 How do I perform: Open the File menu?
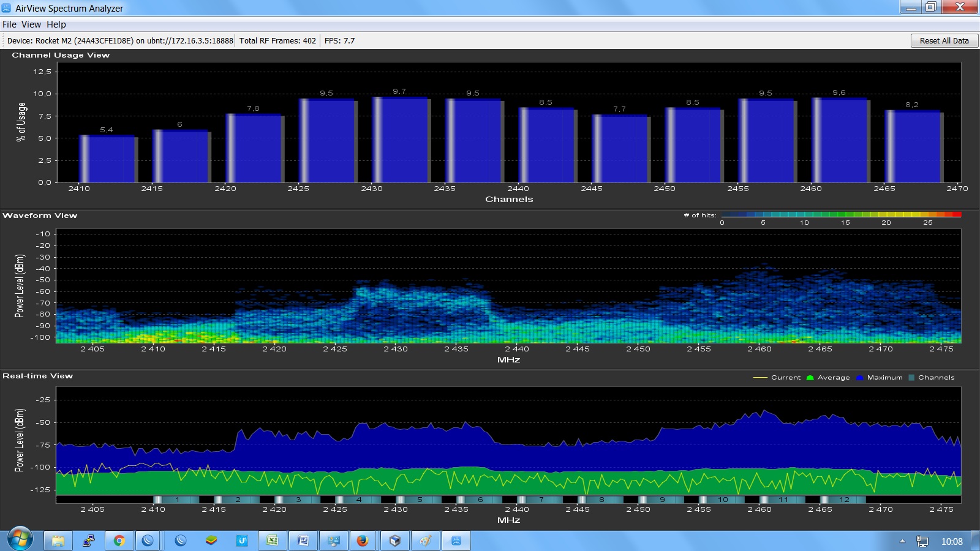[9, 24]
